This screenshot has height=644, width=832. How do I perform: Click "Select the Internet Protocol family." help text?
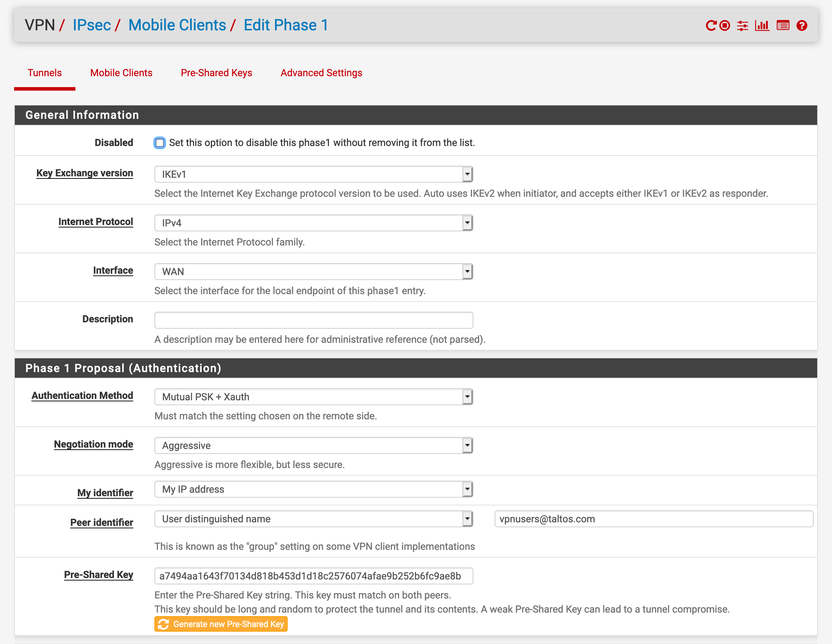click(230, 242)
